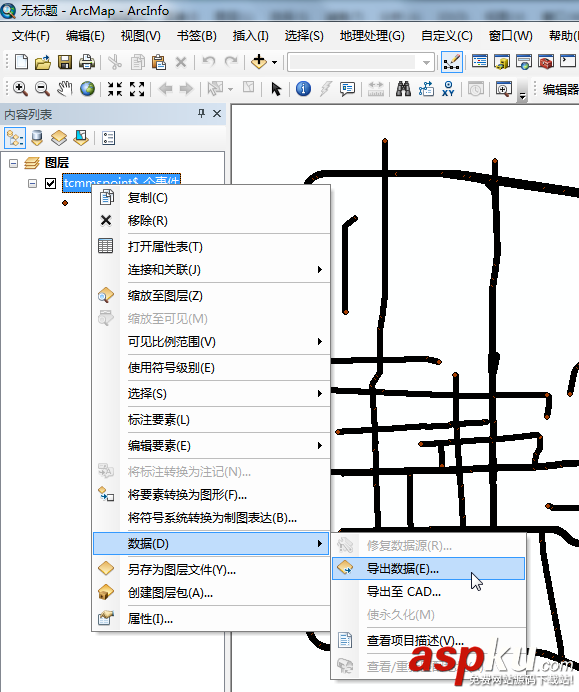This screenshot has width=579, height=692.
Task: Click the Fixed Zoom Out icon
Action: [137, 89]
